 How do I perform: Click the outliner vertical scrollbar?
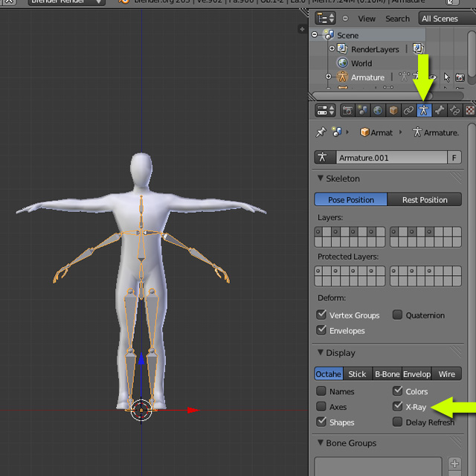pyautogui.click(x=472, y=54)
